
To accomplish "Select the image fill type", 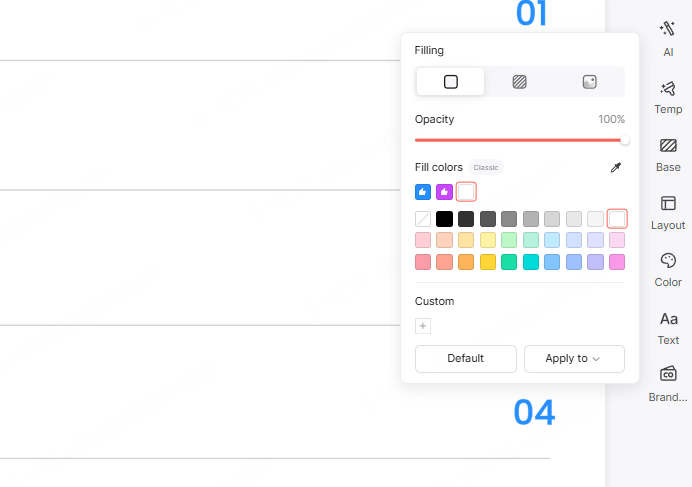I will click(x=589, y=82).
